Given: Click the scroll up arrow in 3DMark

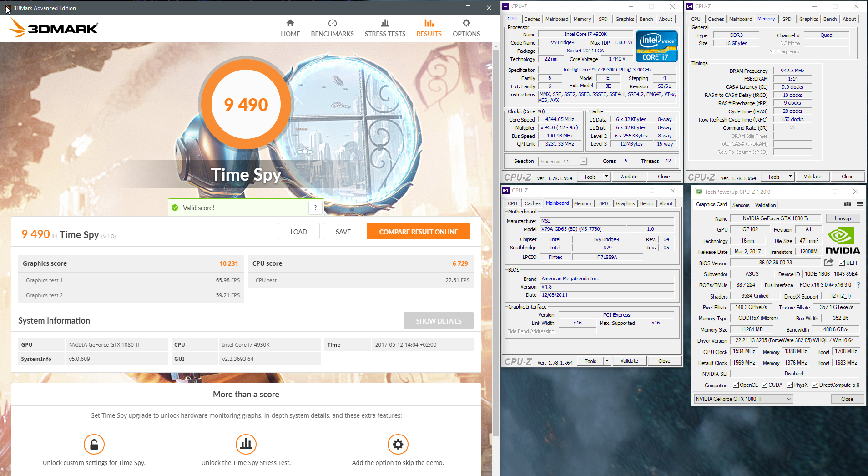Looking at the screenshot, I should (x=496, y=46).
